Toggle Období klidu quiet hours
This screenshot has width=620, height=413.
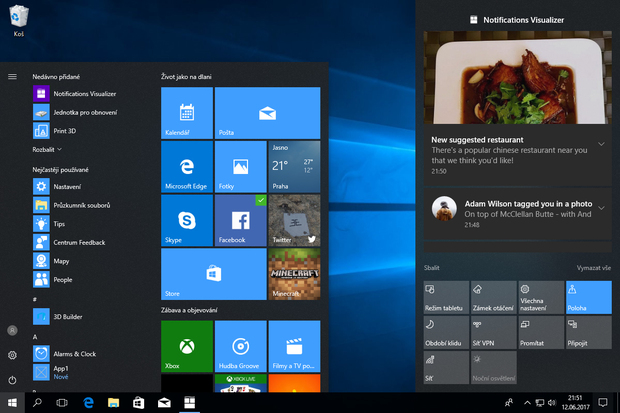(x=446, y=332)
